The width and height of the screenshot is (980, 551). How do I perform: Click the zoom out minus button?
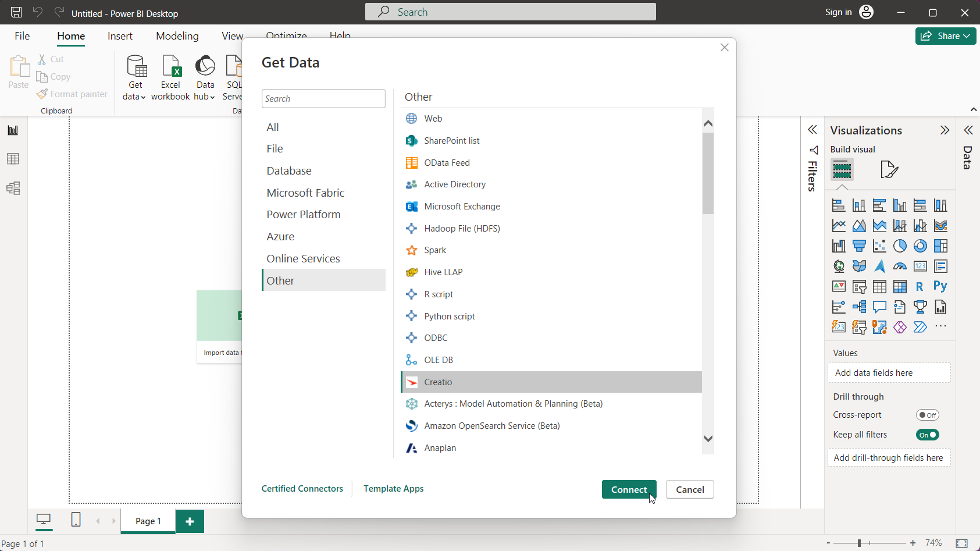(828, 543)
